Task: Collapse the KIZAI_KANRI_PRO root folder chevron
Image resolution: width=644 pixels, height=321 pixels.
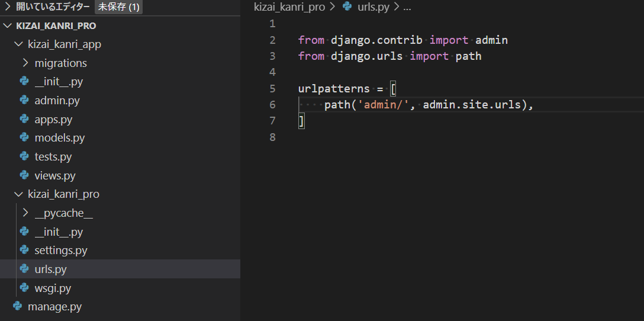Action: (x=7, y=26)
